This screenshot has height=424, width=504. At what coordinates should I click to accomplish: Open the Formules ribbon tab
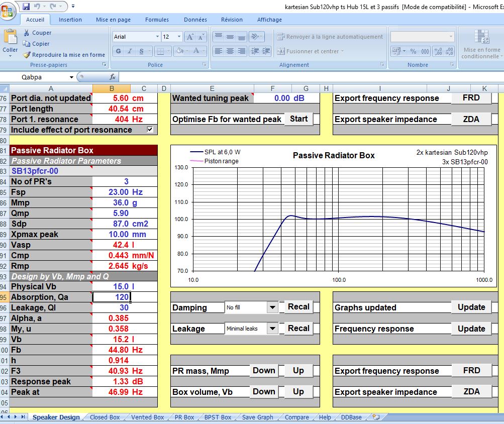(x=157, y=20)
